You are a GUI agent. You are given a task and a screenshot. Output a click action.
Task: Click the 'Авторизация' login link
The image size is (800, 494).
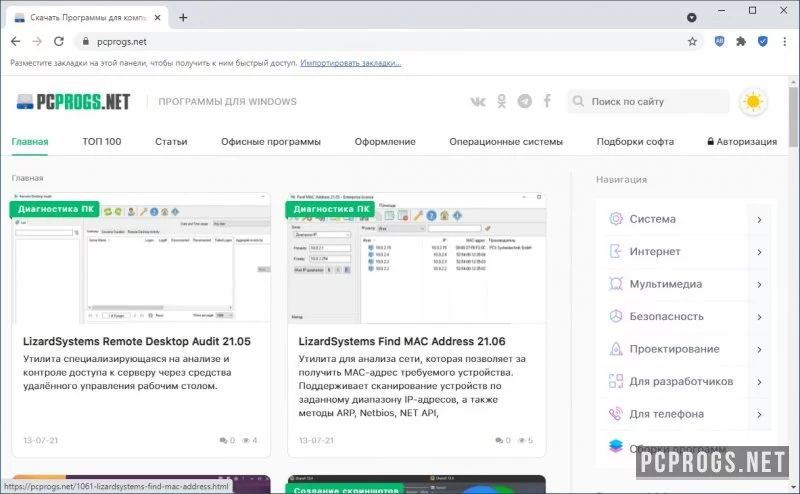click(x=742, y=141)
